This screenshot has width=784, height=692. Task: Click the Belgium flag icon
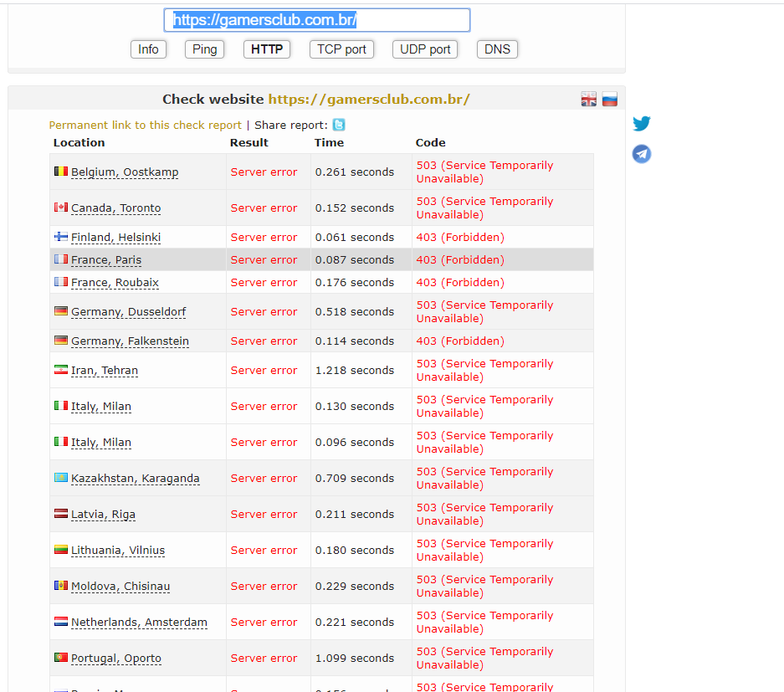coord(61,172)
